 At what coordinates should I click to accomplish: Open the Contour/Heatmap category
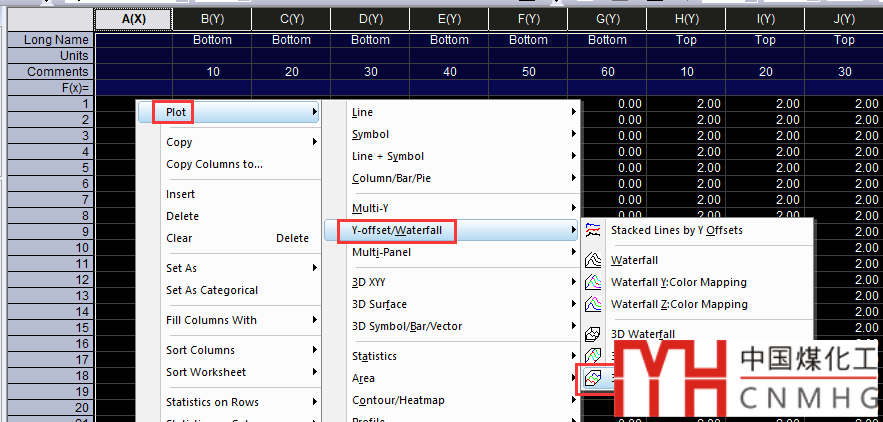click(398, 401)
